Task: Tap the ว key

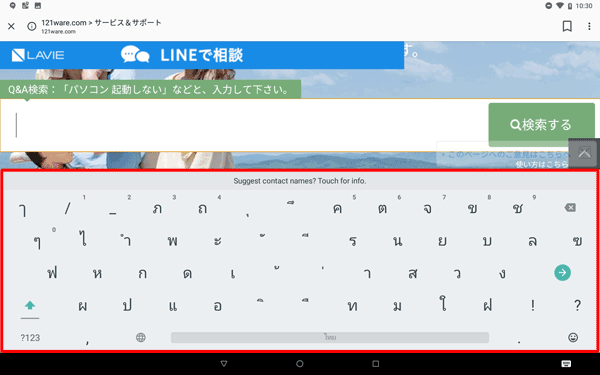Action: 457,273
